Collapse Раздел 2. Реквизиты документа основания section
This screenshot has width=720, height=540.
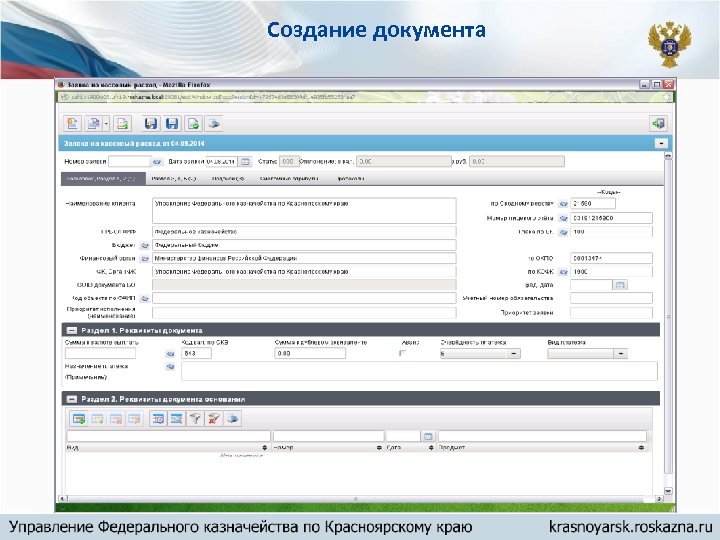click(x=72, y=399)
